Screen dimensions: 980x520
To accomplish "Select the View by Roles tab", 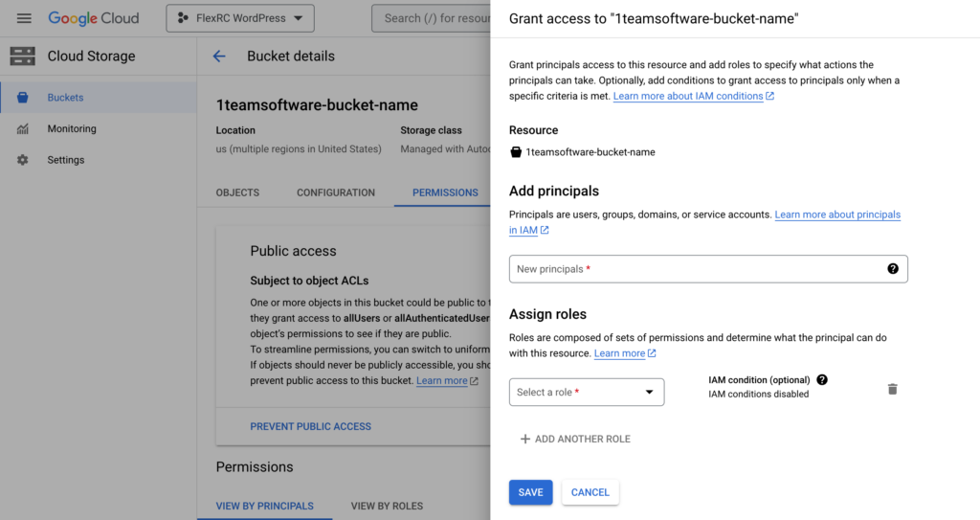I will click(387, 506).
